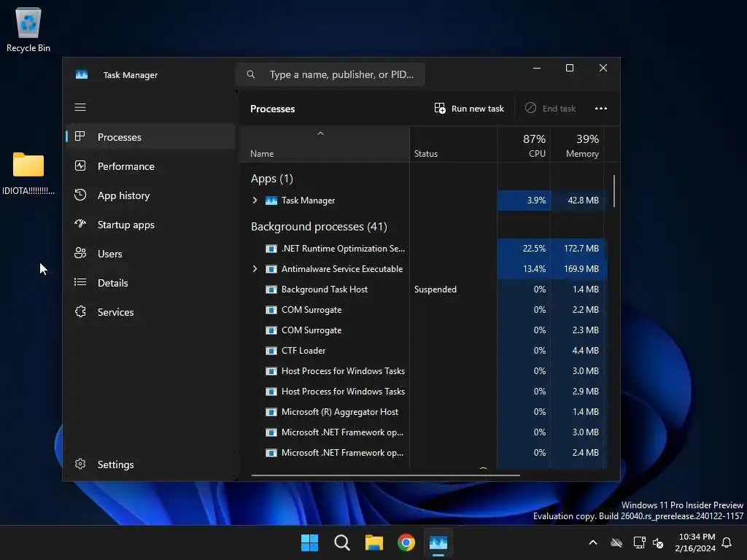Click the Task Manager taskbar icon
Screen dimensions: 747x560
[x=438, y=542]
